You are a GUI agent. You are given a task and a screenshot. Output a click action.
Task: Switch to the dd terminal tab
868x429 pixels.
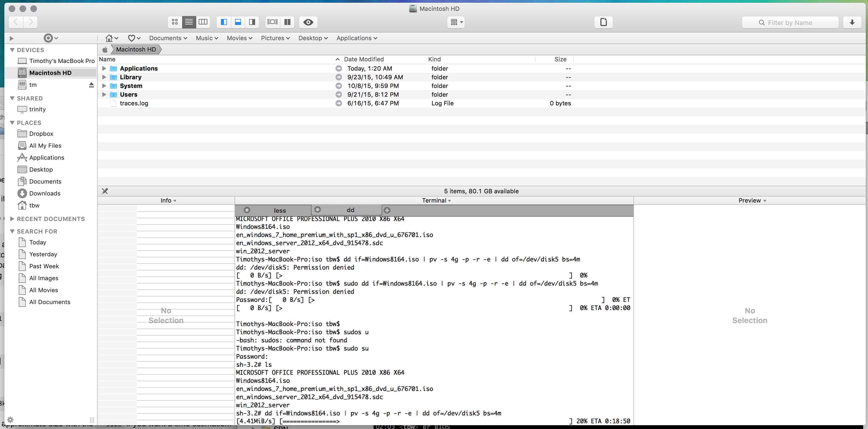(347, 210)
